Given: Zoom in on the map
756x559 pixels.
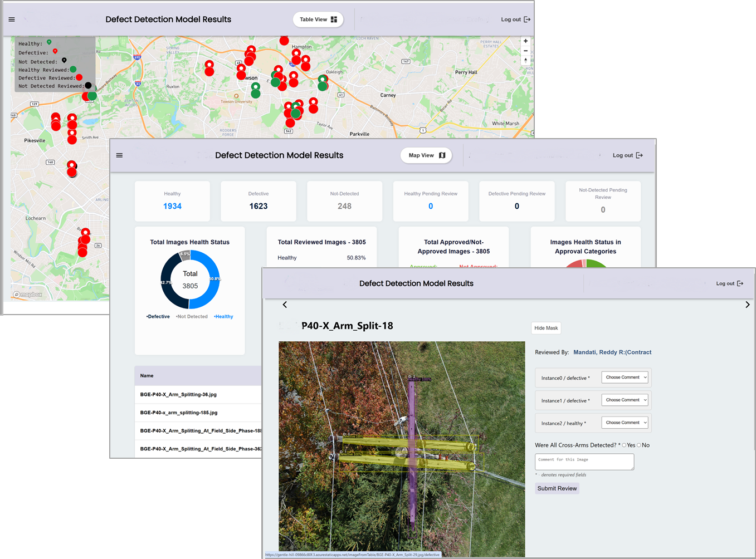Looking at the screenshot, I should point(525,41).
